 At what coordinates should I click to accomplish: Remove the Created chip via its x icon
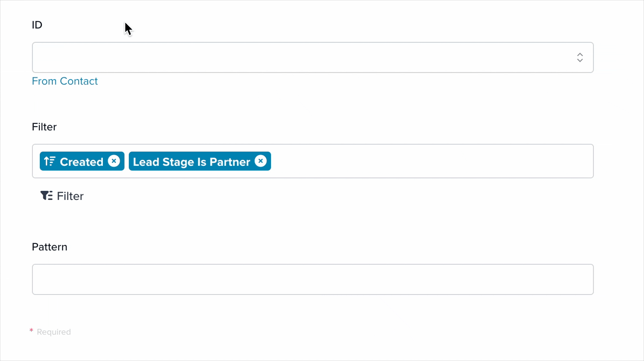pos(114,161)
